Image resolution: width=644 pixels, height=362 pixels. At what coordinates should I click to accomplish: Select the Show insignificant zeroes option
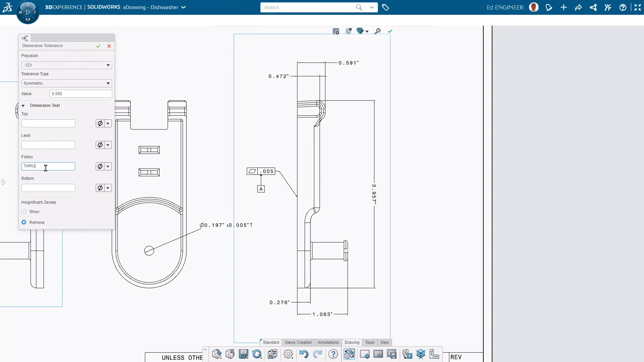24,212
